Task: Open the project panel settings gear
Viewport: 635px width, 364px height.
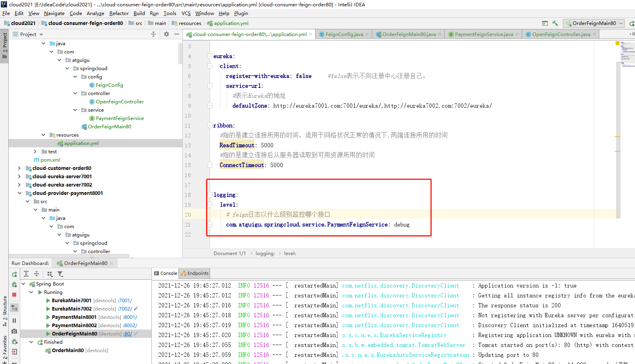Action: point(166,34)
